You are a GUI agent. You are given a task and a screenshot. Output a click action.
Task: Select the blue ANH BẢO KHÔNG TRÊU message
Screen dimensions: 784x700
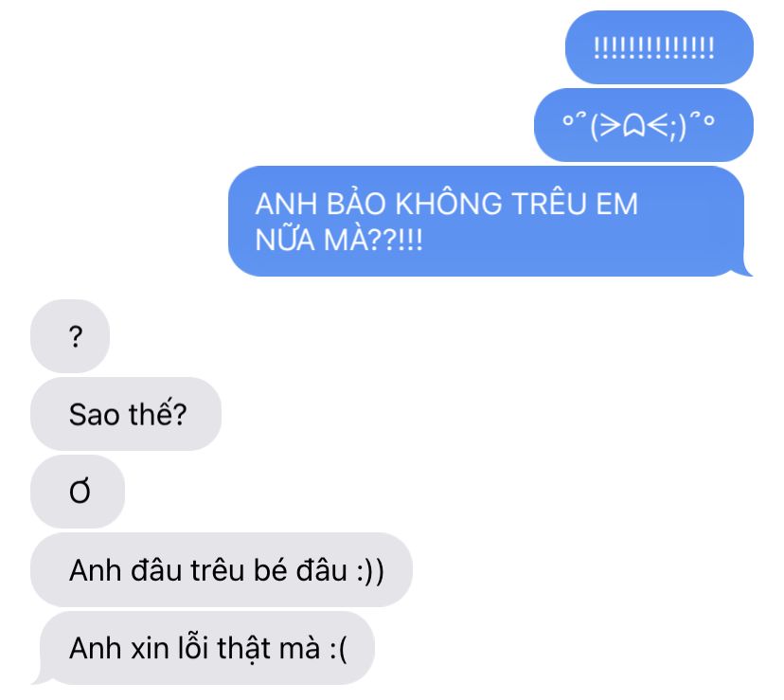[x=490, y=221]
